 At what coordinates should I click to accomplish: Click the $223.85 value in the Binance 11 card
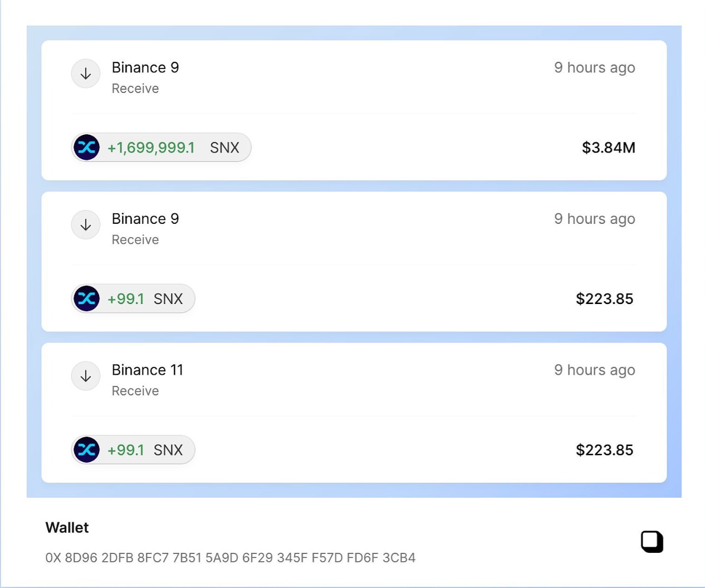pos(605,450)
